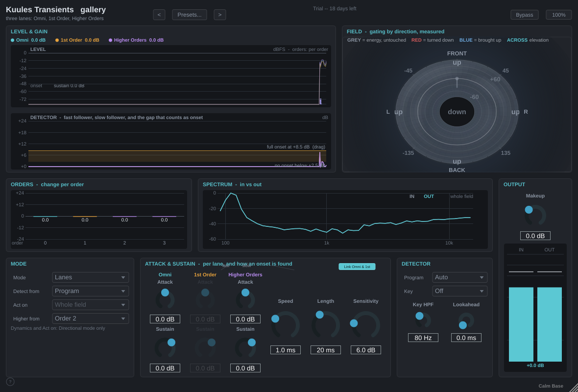Screen dimensions: 578x392
Task: Click the +0.0 dB output readout
Action: pos(535,366)
